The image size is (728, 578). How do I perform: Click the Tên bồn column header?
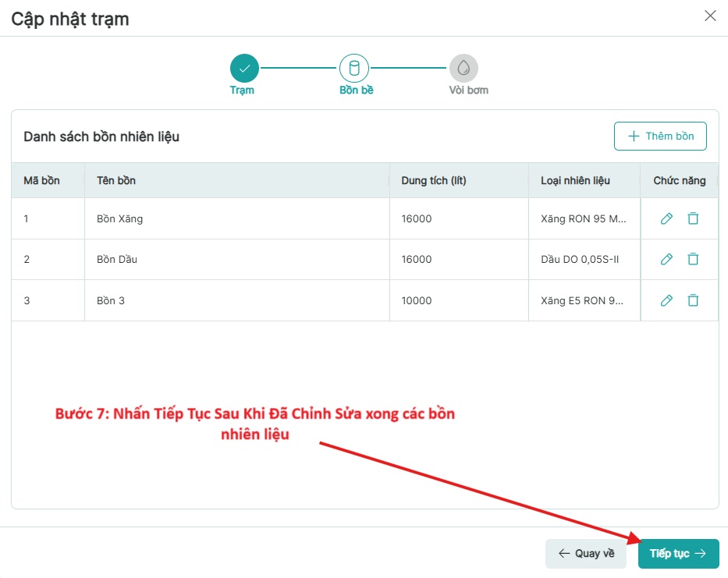(116, 180)
